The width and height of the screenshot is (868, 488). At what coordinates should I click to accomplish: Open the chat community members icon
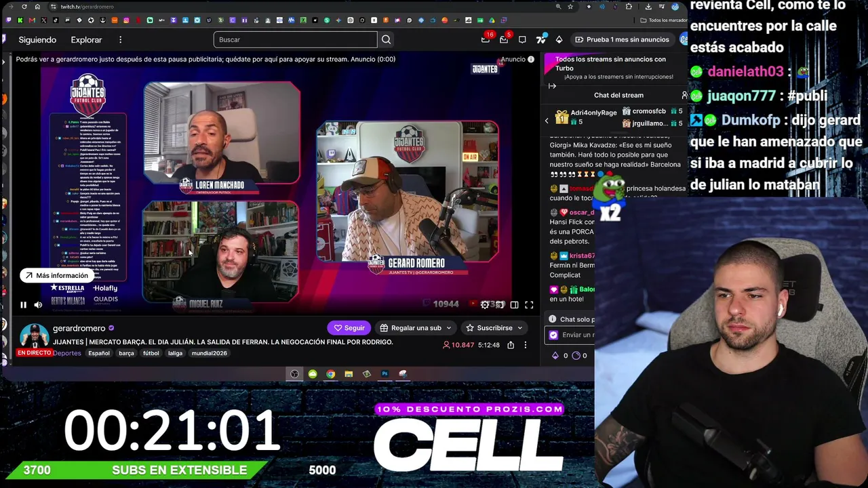pyautogui.click(x=684, y=95)
